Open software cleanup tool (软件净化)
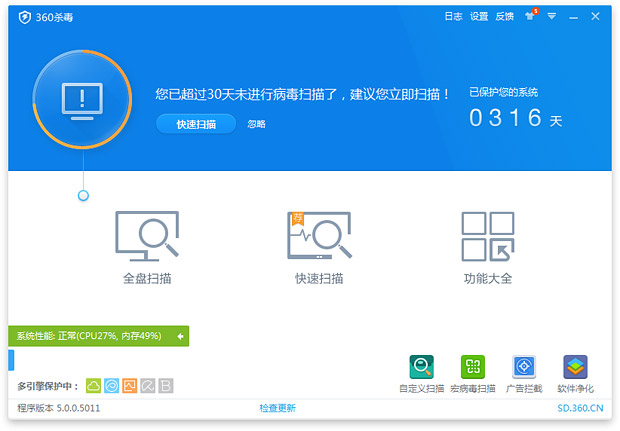Image resolution: width=620 pixels, height=431 pixels. point(575,366)
